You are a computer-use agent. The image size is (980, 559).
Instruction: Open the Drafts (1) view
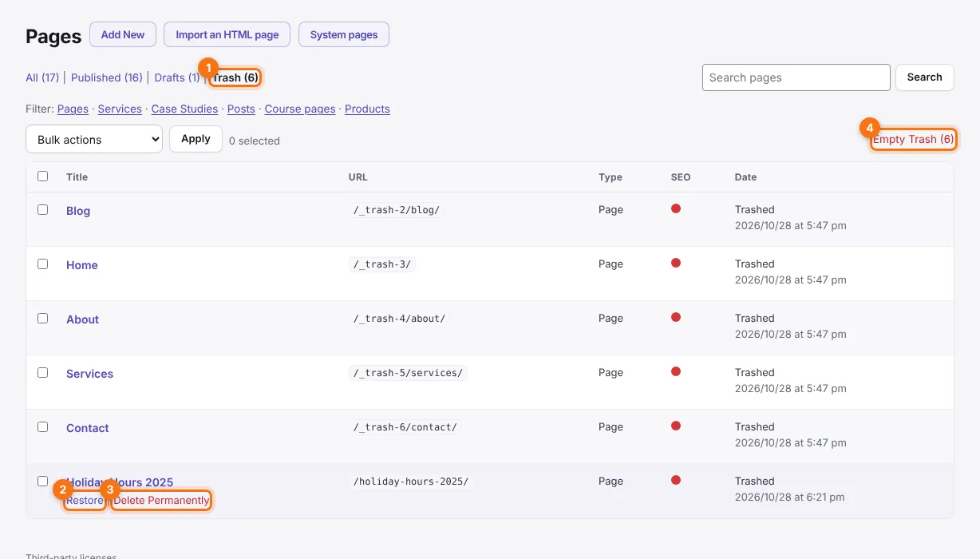click(x=177, y=77)
